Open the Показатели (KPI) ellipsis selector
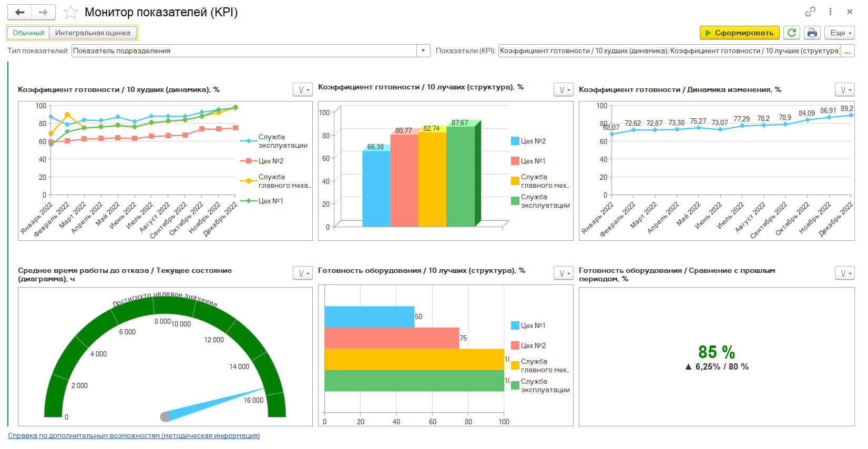Viewport: 868px width, 449px height. click(847, 50)
